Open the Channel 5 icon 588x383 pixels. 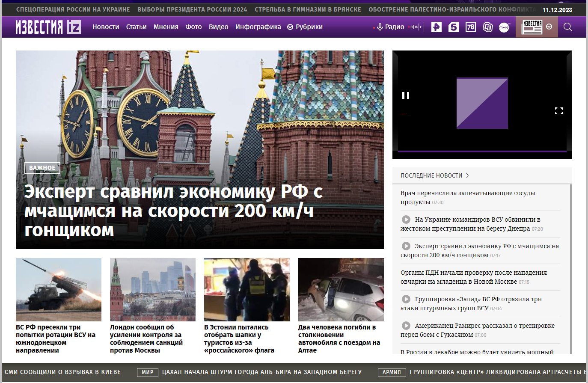(454, 27)
